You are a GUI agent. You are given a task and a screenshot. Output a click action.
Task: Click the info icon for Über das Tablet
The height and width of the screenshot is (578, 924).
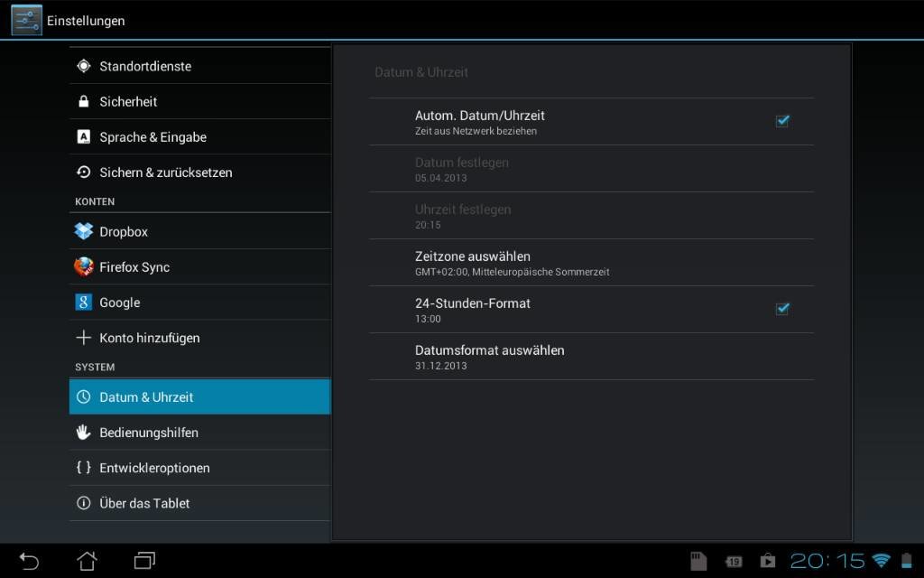[x=84, y=503]
